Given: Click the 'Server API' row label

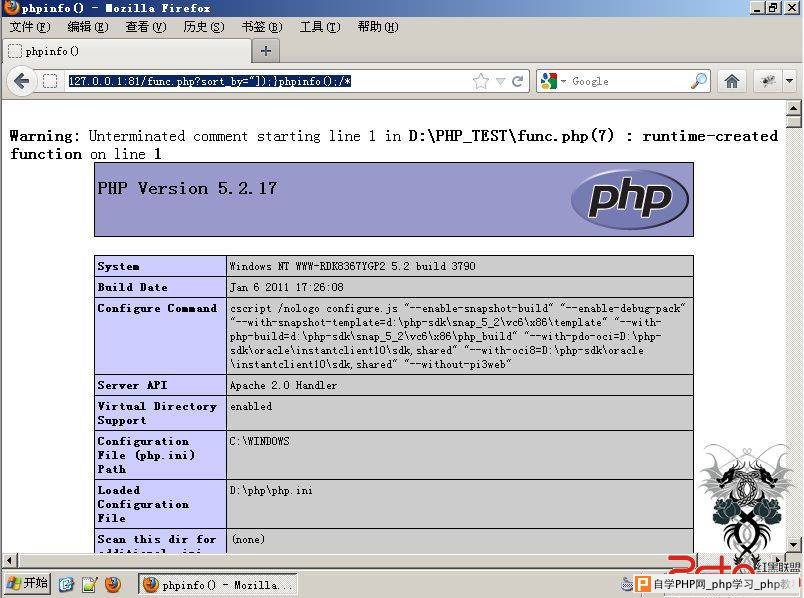Looking at the screenshot, I should [x=132, y=385].
